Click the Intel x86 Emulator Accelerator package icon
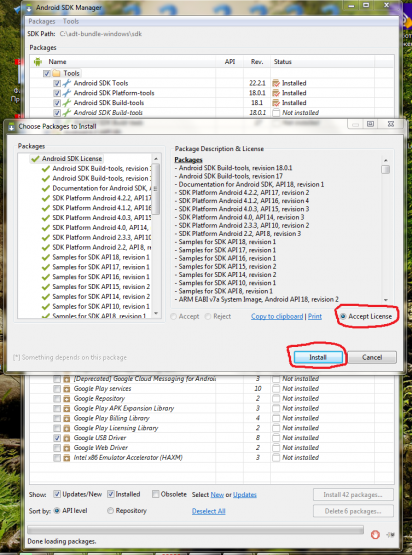412x555 pixels. click(66, 458)
